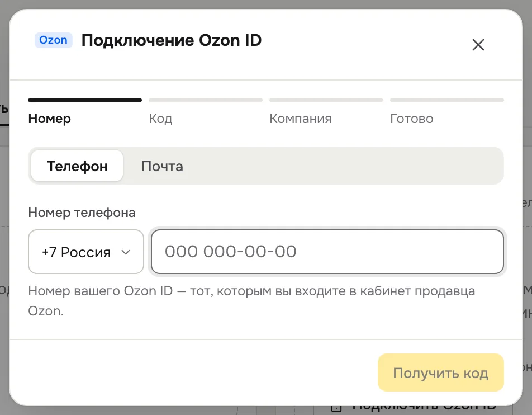Viewport: 532px width, 415px height.
Task: Switch to the Почта tab
Action: click(x=162, y=166)
